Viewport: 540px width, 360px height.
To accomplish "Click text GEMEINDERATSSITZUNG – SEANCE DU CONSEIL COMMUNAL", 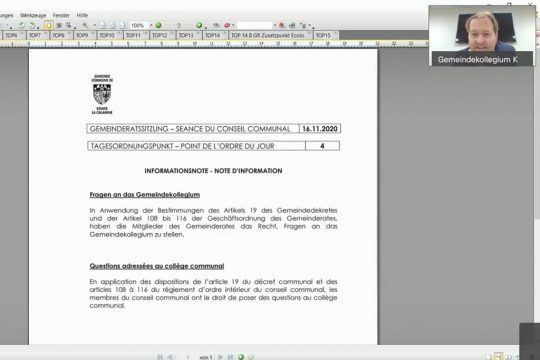I will (x=190, y=128).
